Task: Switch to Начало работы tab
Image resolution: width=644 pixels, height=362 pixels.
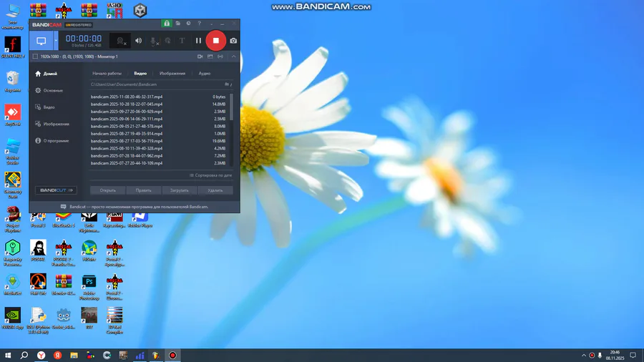Action: click(107, 74)
